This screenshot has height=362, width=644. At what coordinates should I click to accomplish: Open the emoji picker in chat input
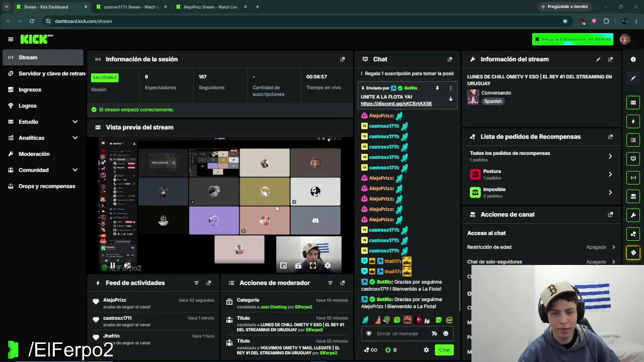click(446, 333)
